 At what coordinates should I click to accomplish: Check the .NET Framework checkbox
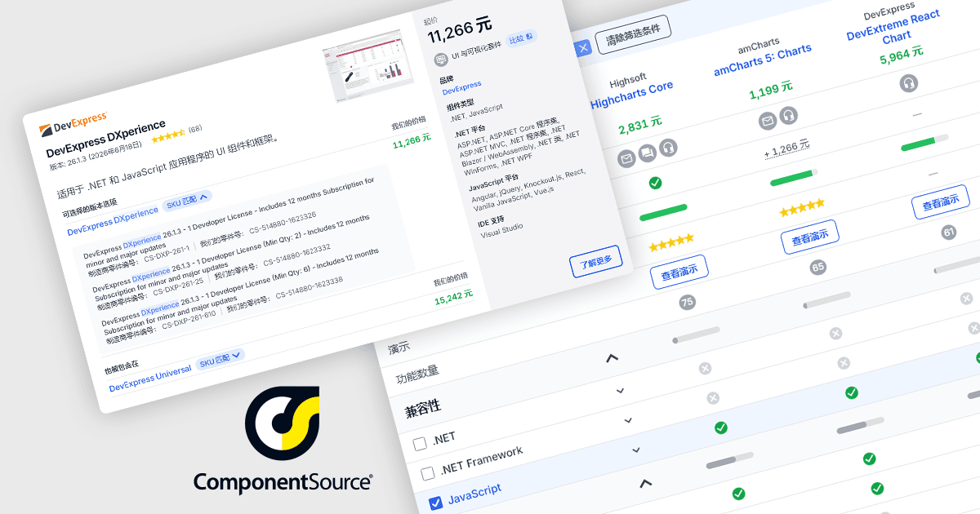(427, 473)
